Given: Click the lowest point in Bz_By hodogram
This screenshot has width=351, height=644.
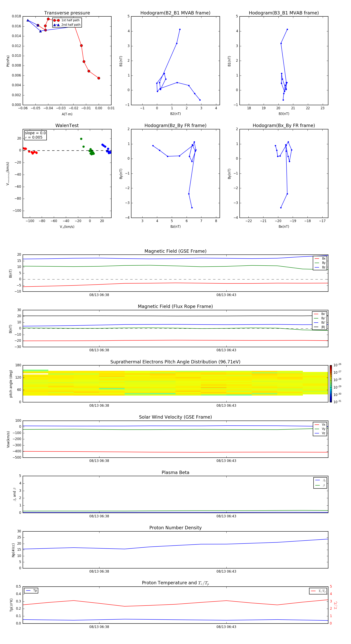Looking at the screenshot, I should (192, 208).
